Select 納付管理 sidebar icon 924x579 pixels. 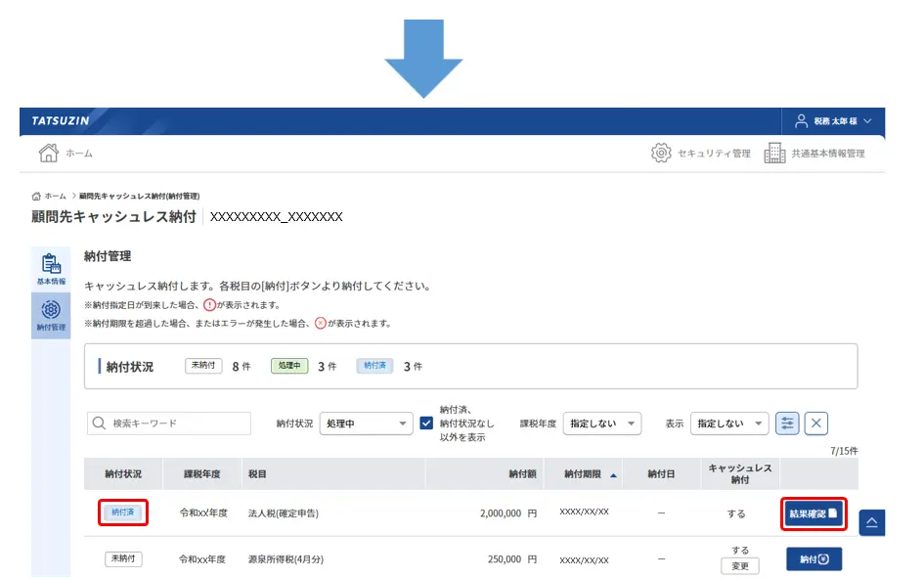[51, 315]
